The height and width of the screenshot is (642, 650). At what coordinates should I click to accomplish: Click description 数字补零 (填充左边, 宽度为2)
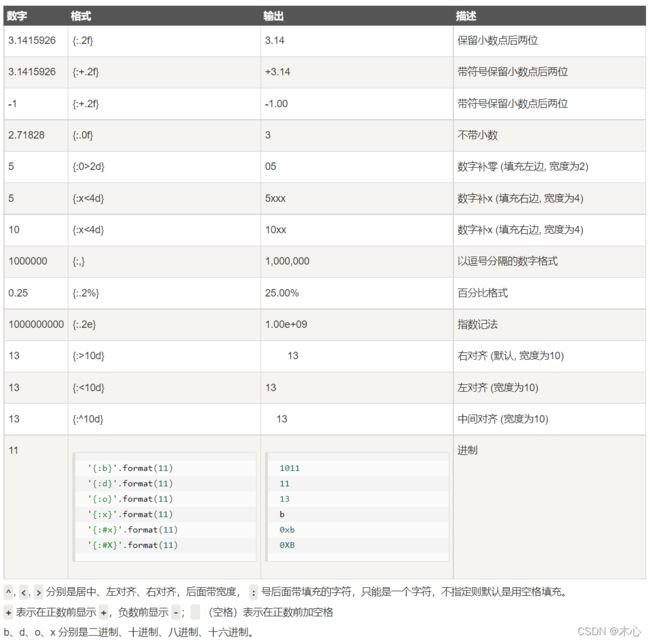(x=523, y=166)
